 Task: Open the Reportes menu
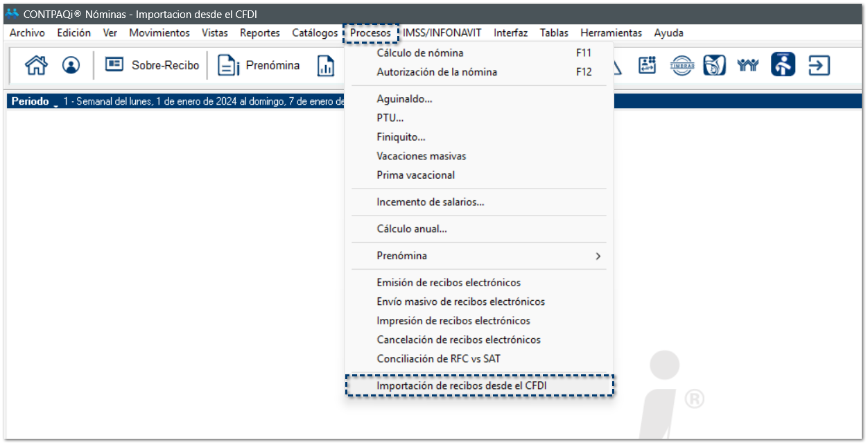(x=260, y=33)
